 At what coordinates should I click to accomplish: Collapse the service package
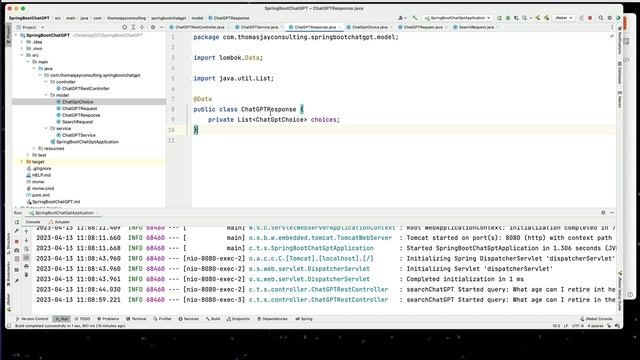(46, 129)
